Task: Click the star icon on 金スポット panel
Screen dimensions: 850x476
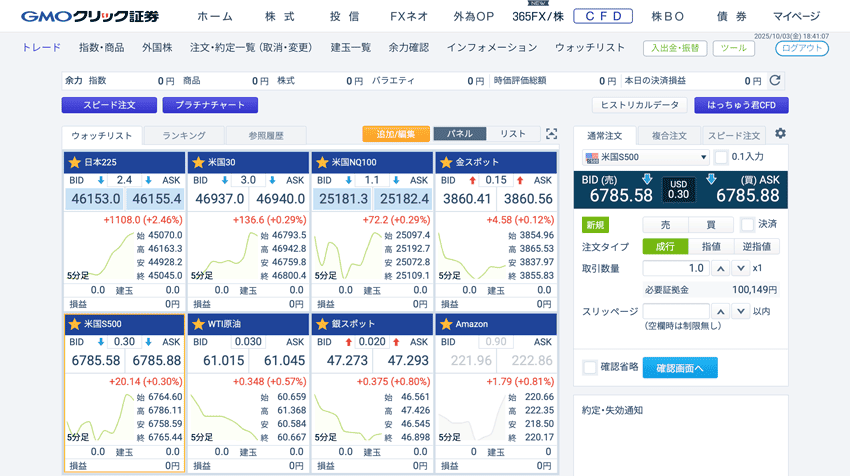Action: [x=446, y=162]
